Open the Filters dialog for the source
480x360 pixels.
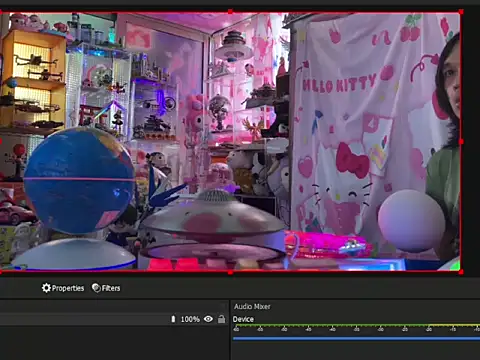coord(106,288)
